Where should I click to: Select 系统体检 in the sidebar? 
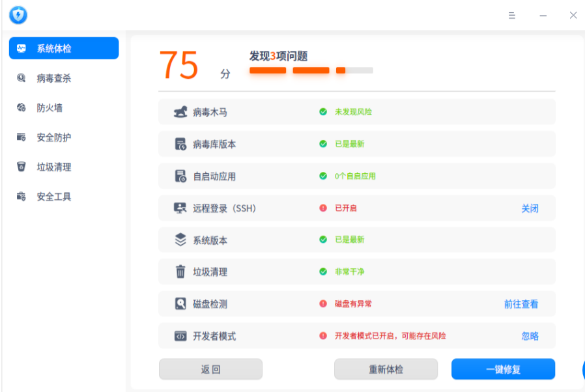pos(64,48)
